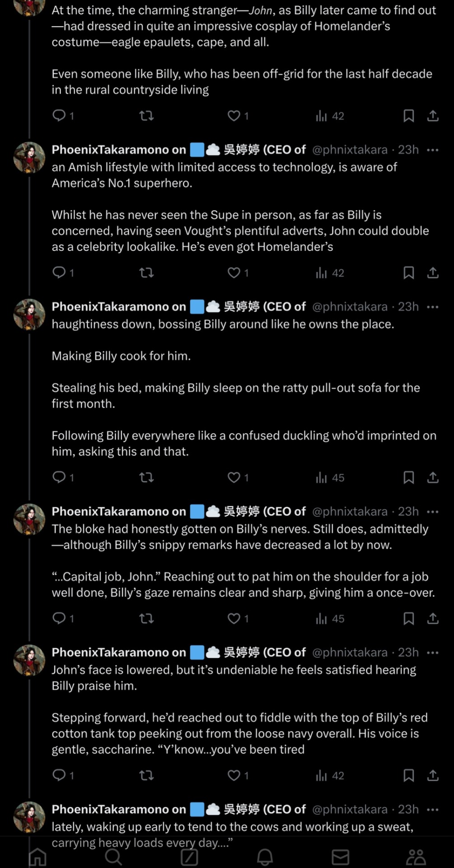Reply to tweet starting 'John's face is lowered'

coord(59,775)
